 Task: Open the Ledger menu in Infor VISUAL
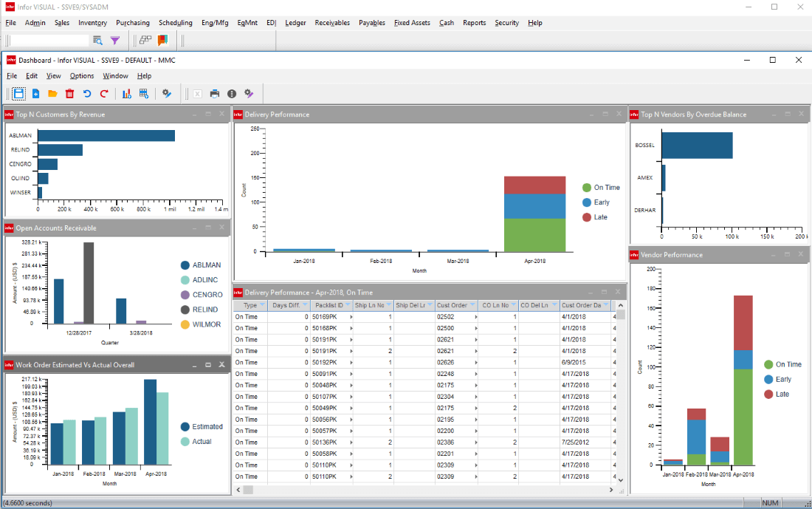tap(295, 23)
